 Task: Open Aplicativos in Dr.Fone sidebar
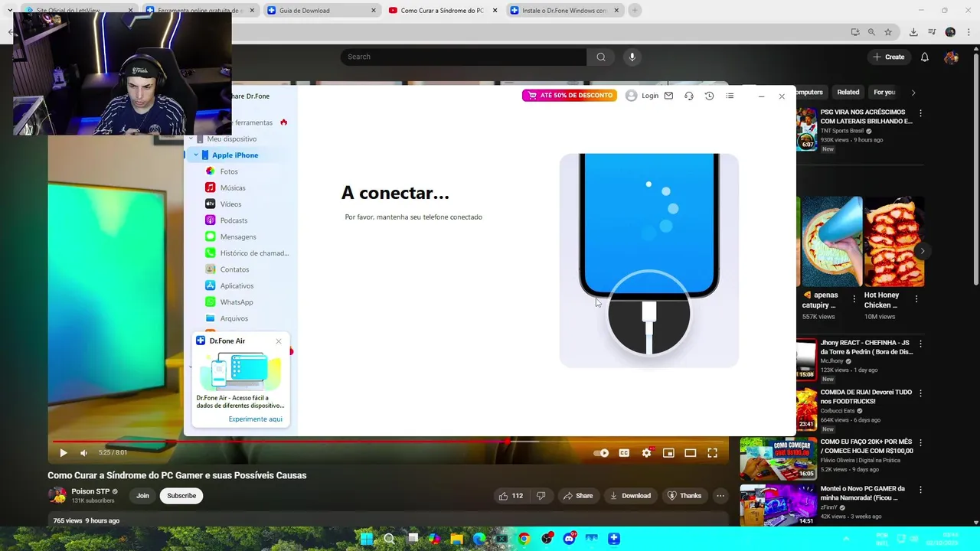[237, 285]
